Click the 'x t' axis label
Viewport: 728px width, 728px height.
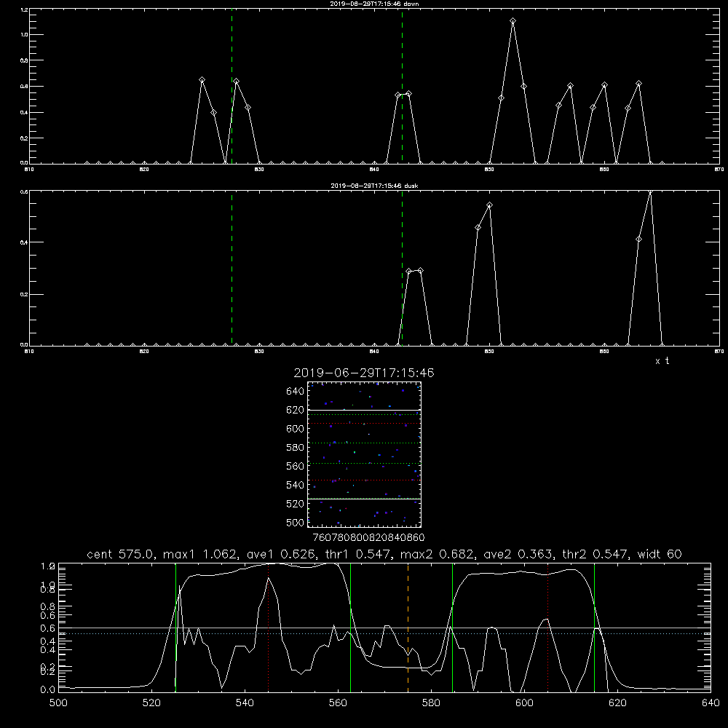point(662,361)
